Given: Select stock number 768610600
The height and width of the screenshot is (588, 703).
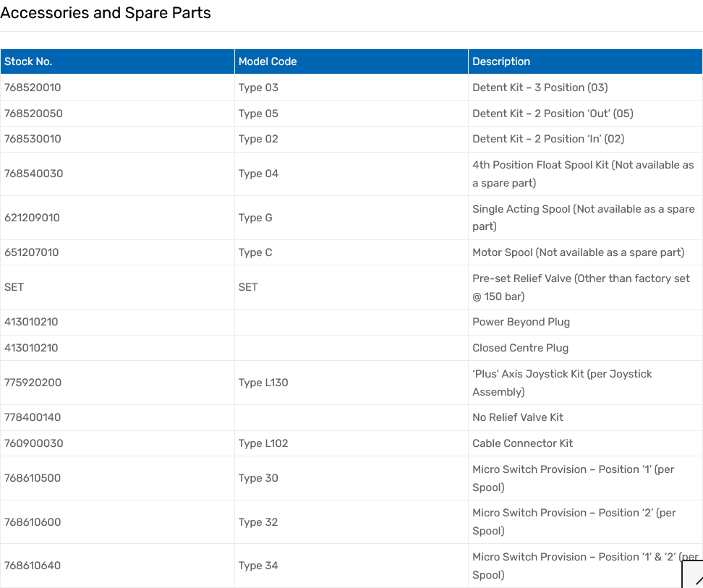Looking at the screenshot, I should (33, 522).
